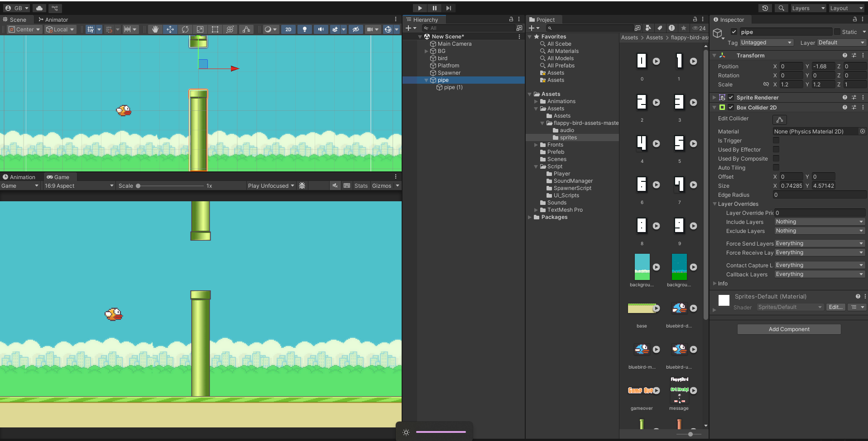Viewport: 868px width, 441px height.
Task: Pick Physics Material 2D object selector
Action: click(862, 132)
